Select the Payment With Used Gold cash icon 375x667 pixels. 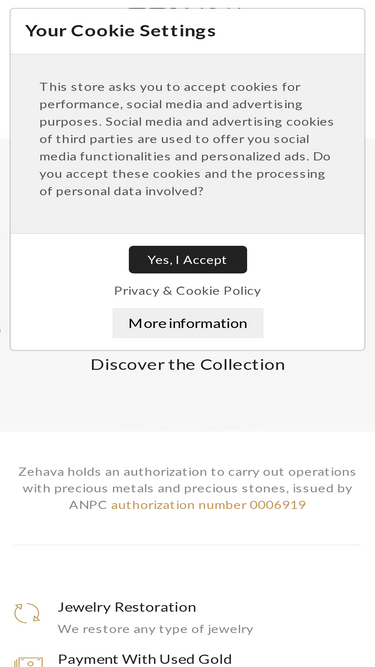click(28, 662)
